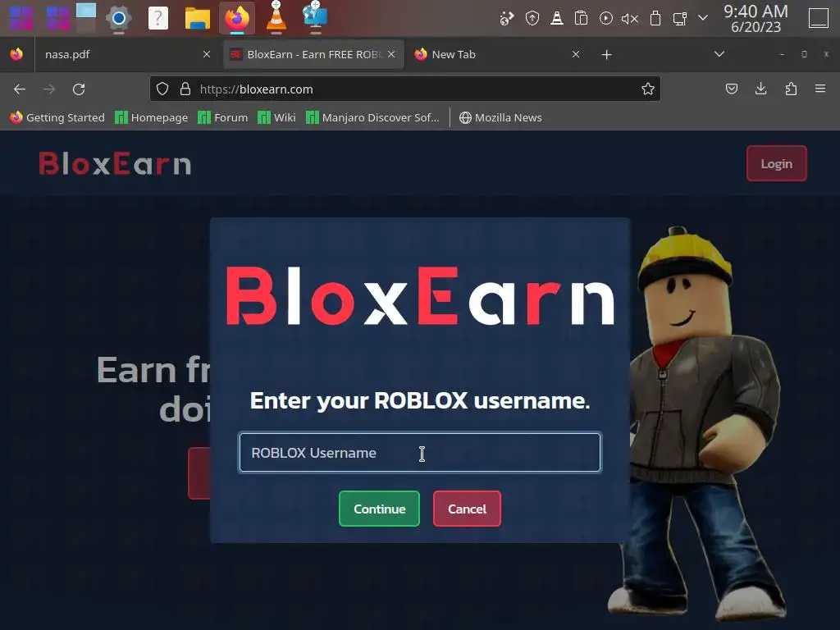Click the pinned Firefox tab

pyautogui.click(x=16, y=54)
